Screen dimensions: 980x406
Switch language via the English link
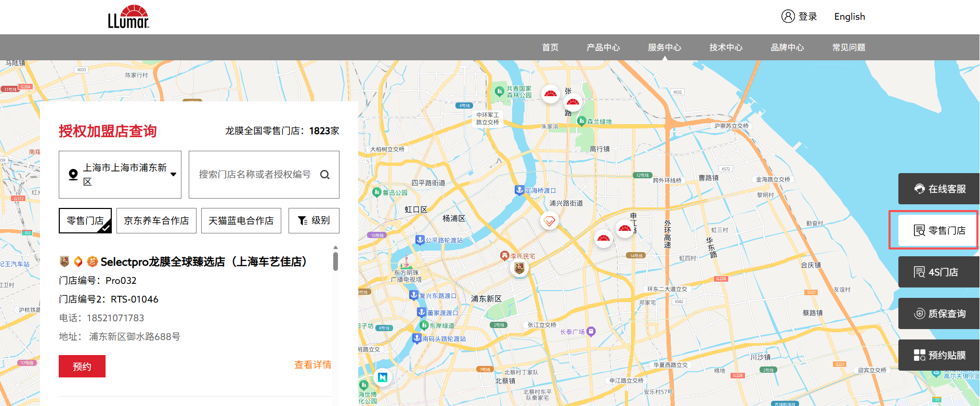[850, 17]
